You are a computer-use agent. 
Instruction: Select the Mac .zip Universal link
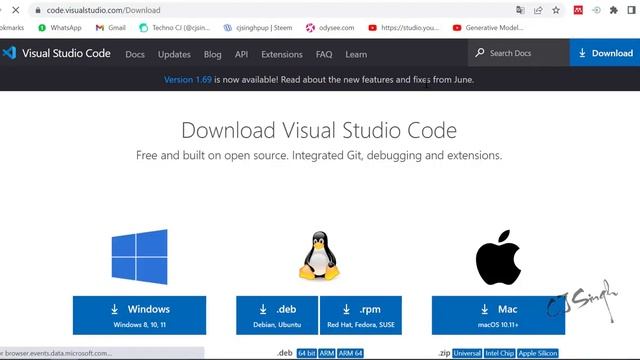point(467,353)
